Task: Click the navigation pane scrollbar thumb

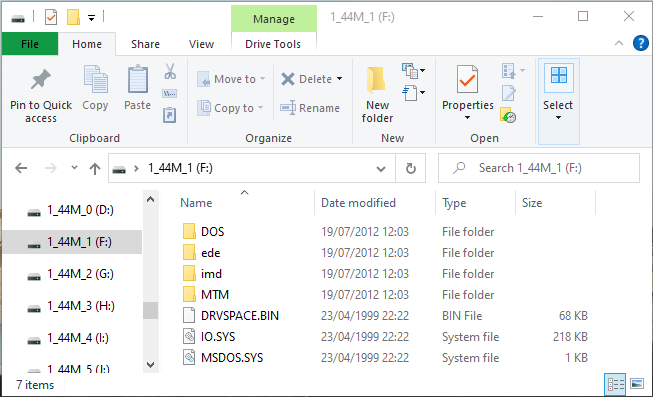Action: (150, 310)
